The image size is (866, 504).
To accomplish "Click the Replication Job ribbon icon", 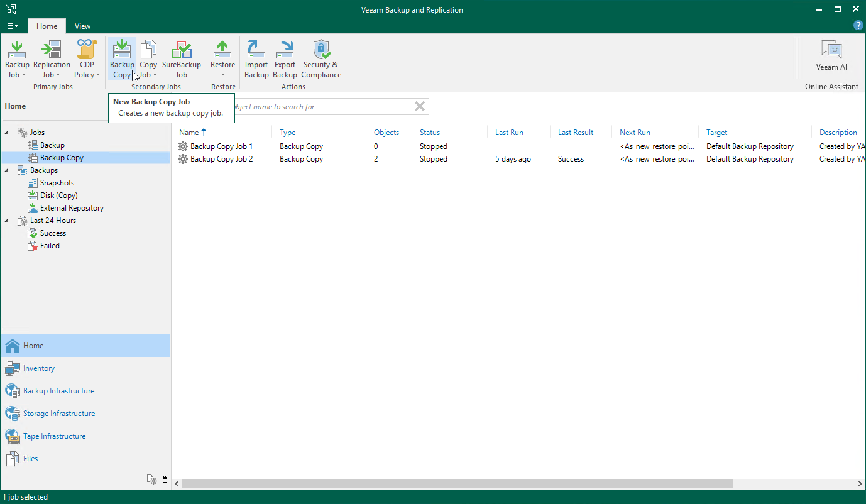I will (52, 50).
